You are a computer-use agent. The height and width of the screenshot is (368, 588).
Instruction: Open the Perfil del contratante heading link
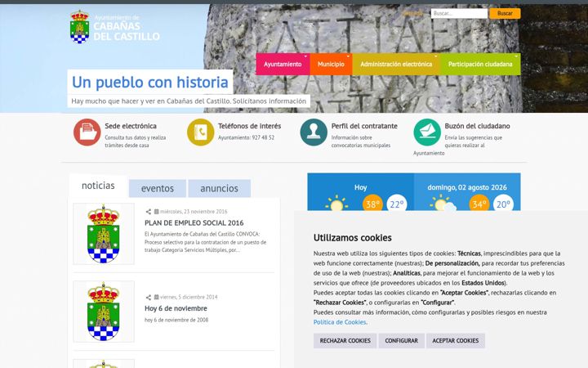coord(364,126)
